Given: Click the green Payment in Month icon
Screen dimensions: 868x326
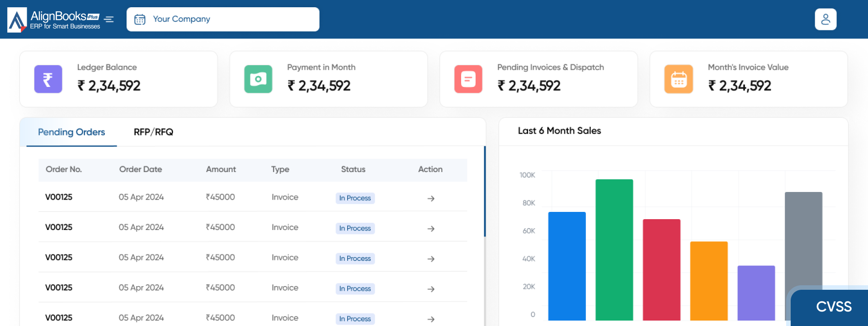Looking at the screenshot, I should [x=258, y=79].
